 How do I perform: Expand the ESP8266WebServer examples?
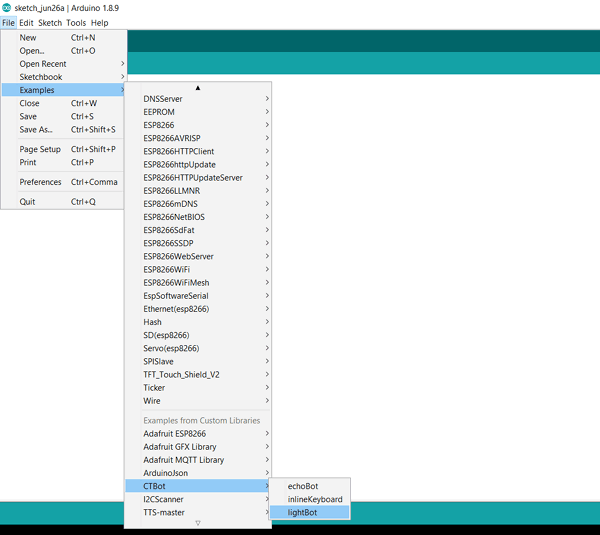click(x=198, y=256)
